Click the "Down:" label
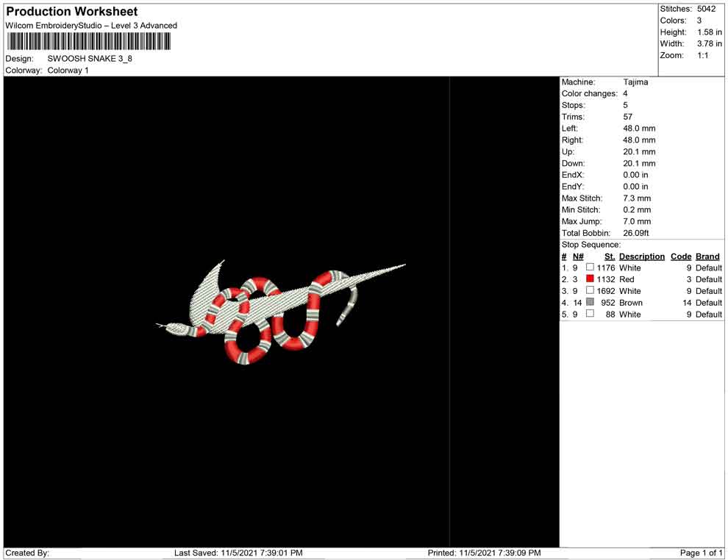This screenshot has height=560, width=728. click(x=573, y=163)
